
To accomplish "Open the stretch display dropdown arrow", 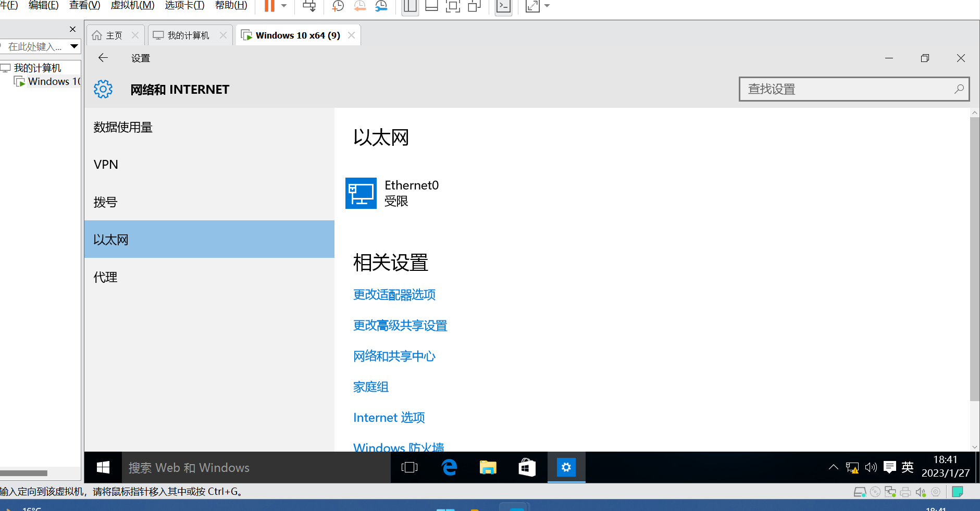I will point(547,6).
